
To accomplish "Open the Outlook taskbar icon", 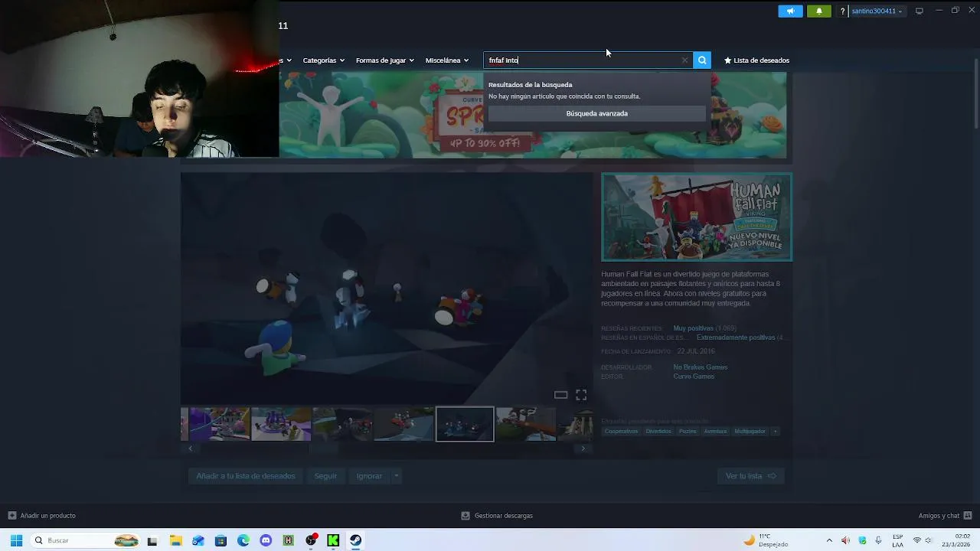I will pos(198,540).
